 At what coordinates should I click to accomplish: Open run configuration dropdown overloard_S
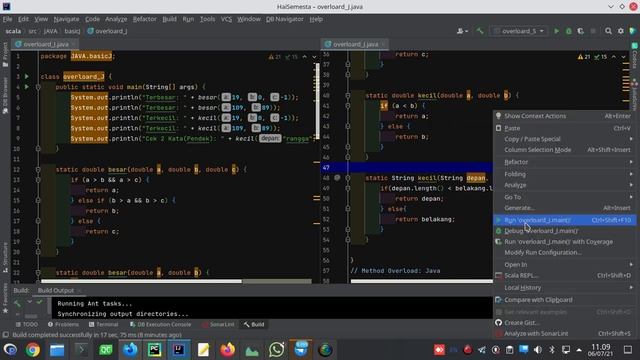pyautogui.click(x=518, y=31)
